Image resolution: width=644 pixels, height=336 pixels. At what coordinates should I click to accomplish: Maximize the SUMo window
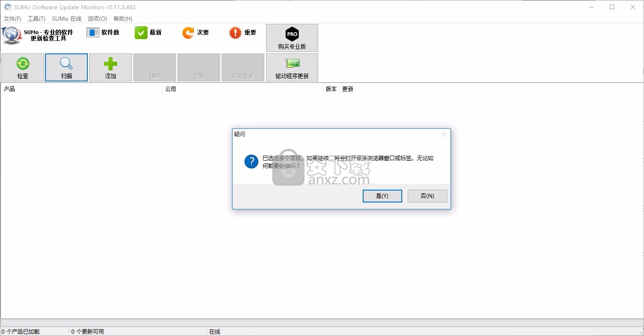[x=612, y=7]
